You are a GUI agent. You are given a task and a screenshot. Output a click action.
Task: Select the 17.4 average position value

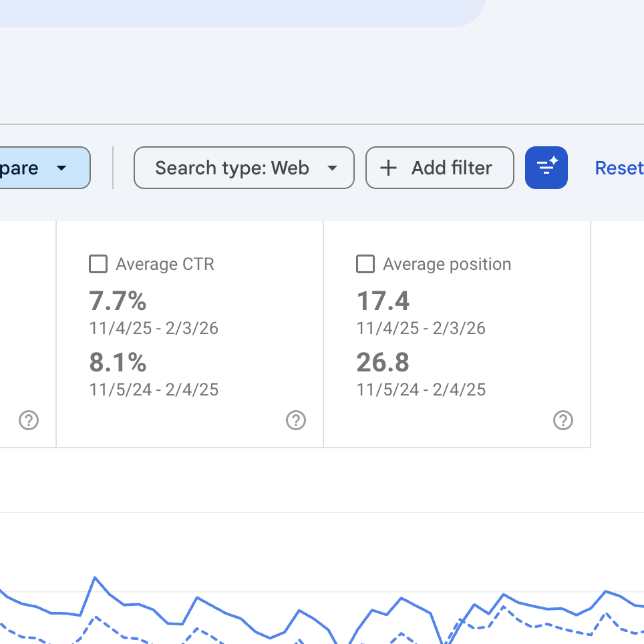[383, 301]
